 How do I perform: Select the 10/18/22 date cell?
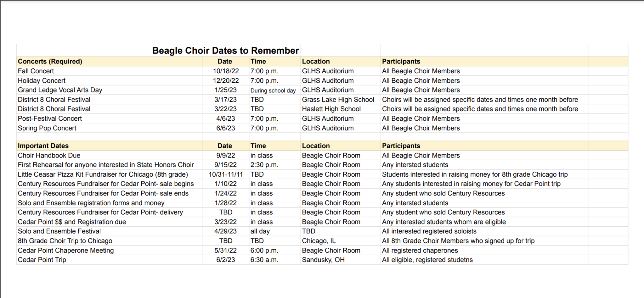(226, 71)
